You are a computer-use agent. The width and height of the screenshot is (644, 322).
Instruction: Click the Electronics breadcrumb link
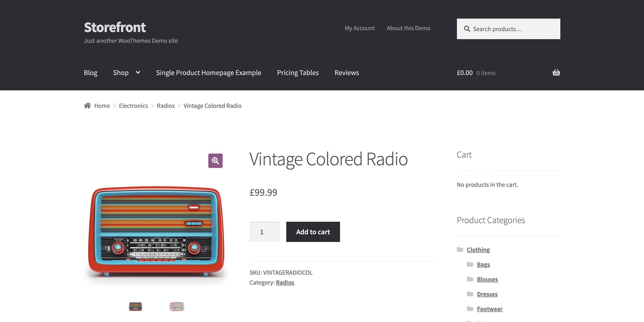(x=133, y=106)
